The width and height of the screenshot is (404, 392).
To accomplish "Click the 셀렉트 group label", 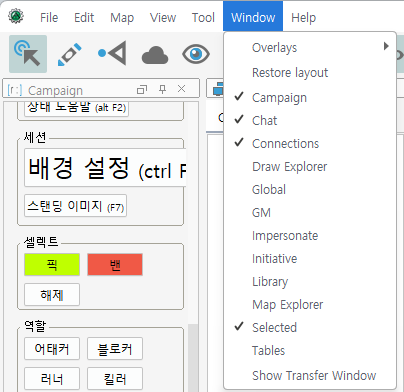I will [x=41, y=242].
